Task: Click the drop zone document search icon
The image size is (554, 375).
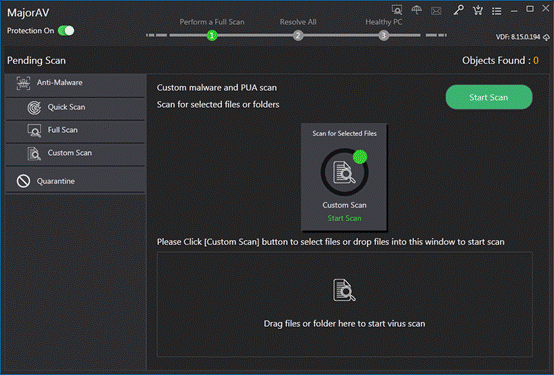Action: point(344,290)
